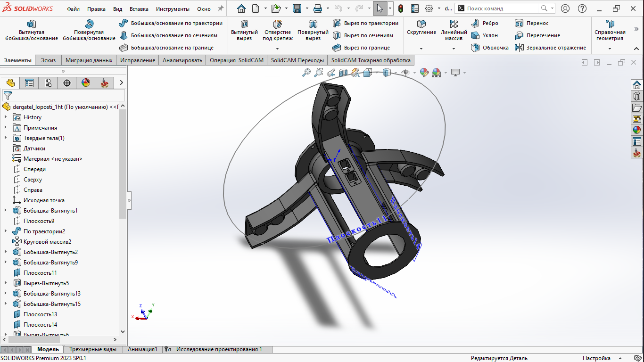Expand the По траектории2 feature
Image resolution: width=644 pixels, height=362 pixels.
click(6, 231)
